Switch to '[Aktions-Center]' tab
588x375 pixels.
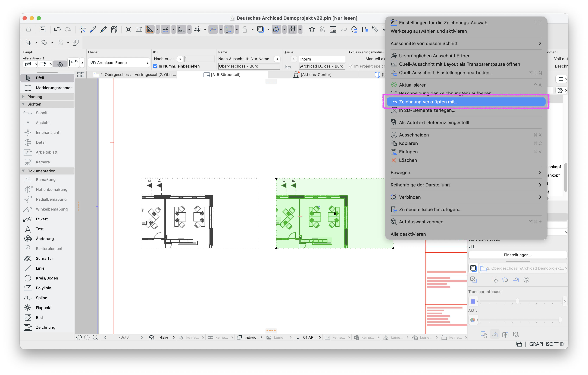click(x=312, y=74)
